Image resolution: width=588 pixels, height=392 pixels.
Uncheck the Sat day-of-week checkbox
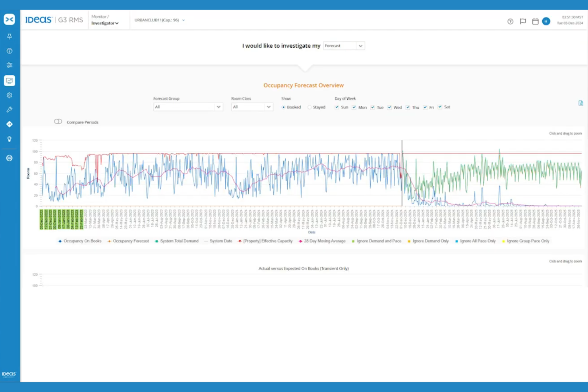440,106
